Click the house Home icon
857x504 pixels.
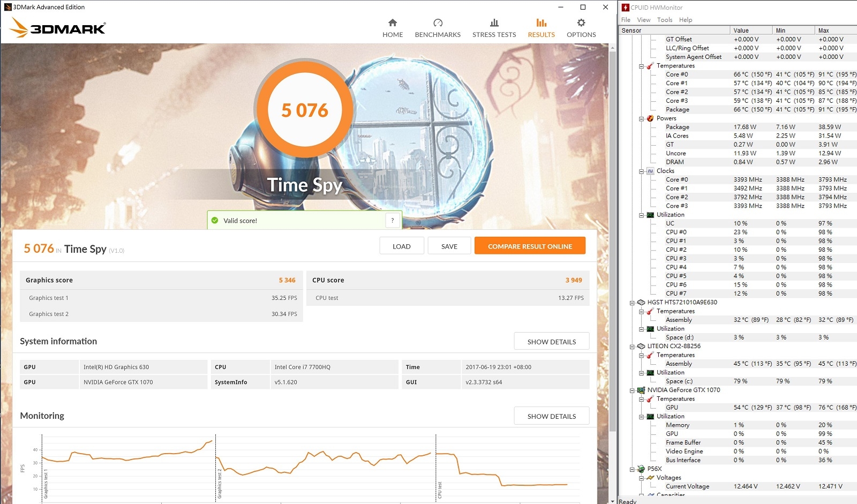tap(393, 22)
